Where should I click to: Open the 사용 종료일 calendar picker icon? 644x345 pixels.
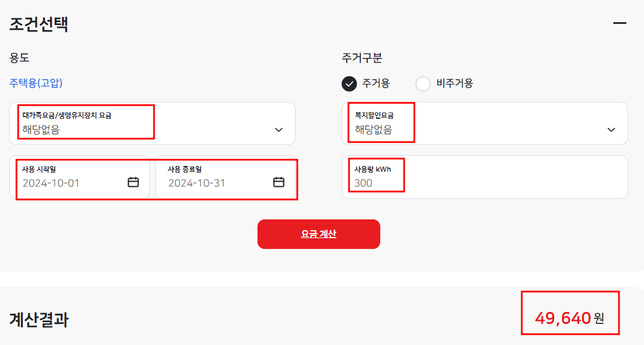[278, 182]
